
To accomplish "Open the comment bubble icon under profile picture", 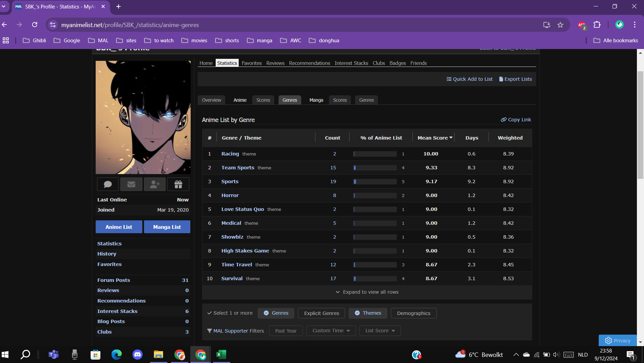I will click(108, 184).
